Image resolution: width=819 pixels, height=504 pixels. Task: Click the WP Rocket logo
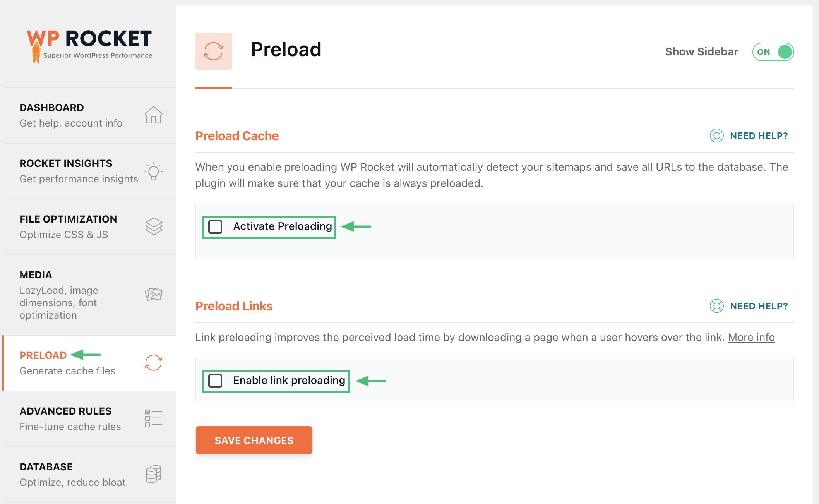(88, 44)
